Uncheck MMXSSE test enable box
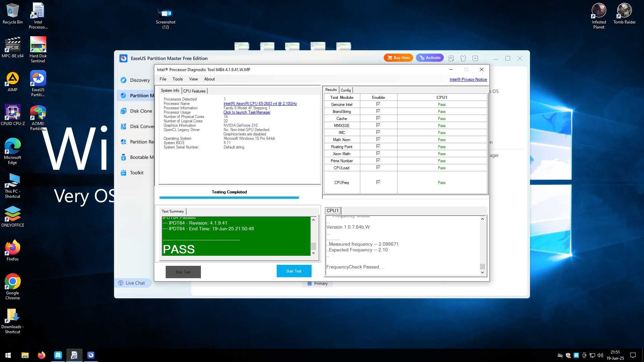This screenshot has height=362, width=644. point(378,125)
